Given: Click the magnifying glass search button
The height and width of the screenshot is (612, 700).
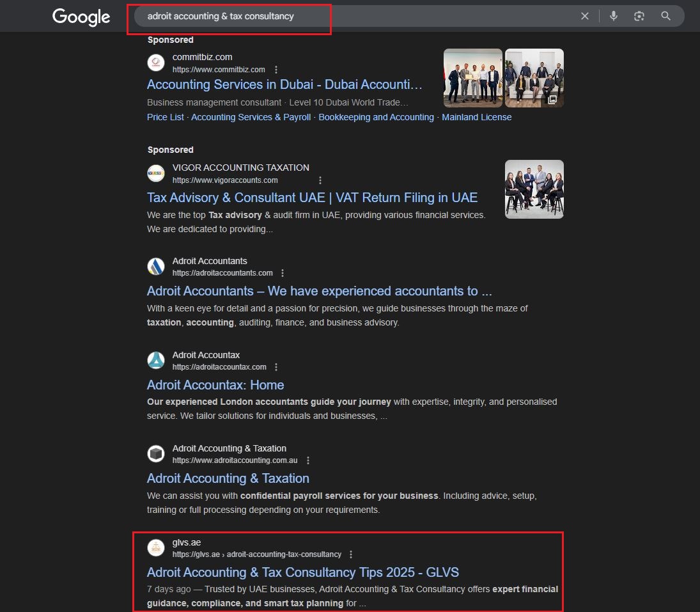Looking at the screenshot, I should tap(665, 16).
